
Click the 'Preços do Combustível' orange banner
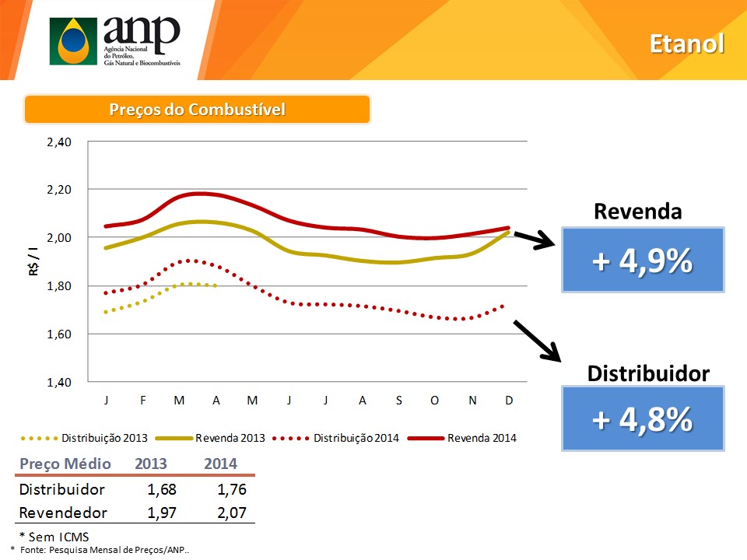click(x=197, y=110)
